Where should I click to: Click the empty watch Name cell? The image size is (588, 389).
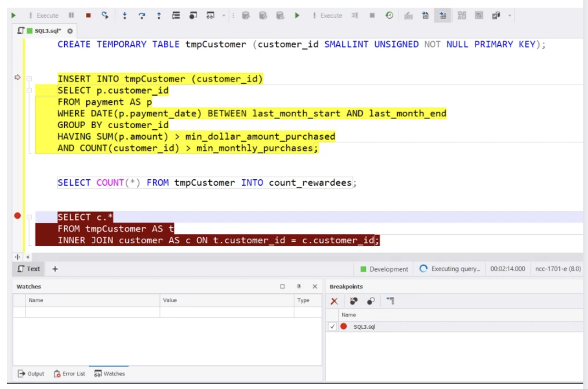93,312
